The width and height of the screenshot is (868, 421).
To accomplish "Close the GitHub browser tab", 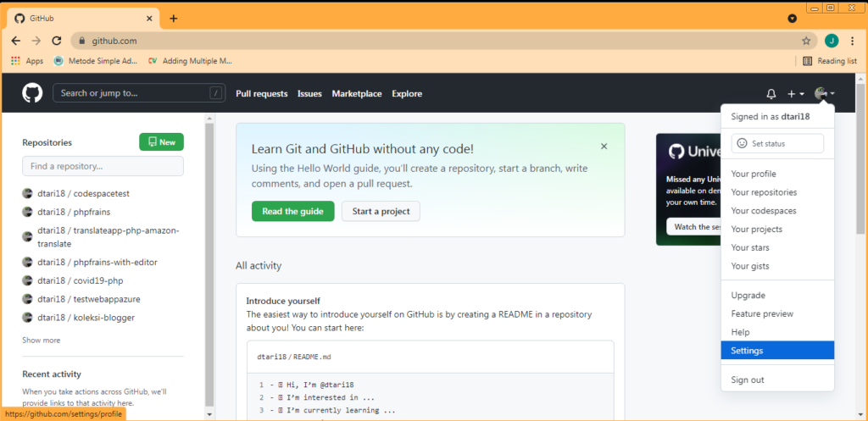I will pyautogui.click(x=149, y=19).
